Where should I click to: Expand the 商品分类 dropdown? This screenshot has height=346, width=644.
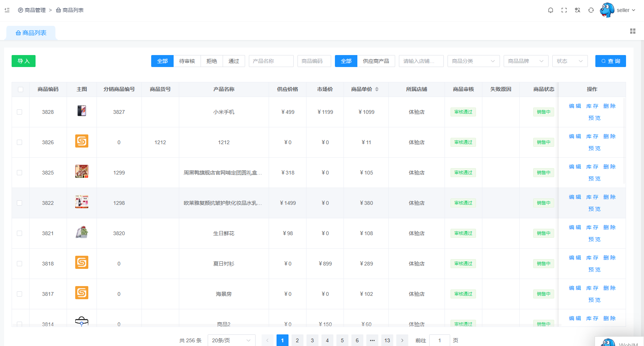pos(473,61)
